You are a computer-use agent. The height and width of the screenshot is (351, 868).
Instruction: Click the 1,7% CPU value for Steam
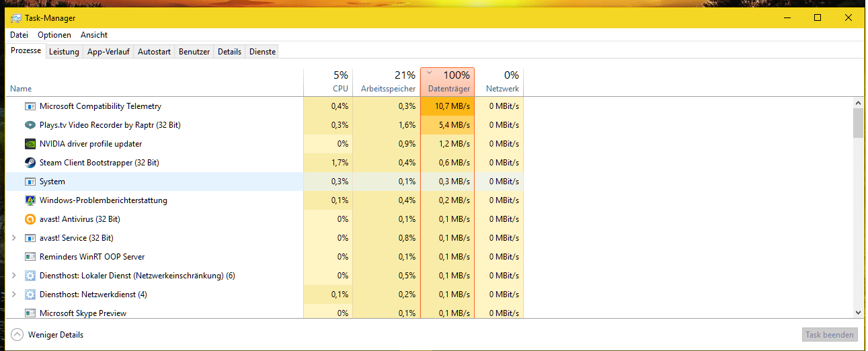point(328,163)
